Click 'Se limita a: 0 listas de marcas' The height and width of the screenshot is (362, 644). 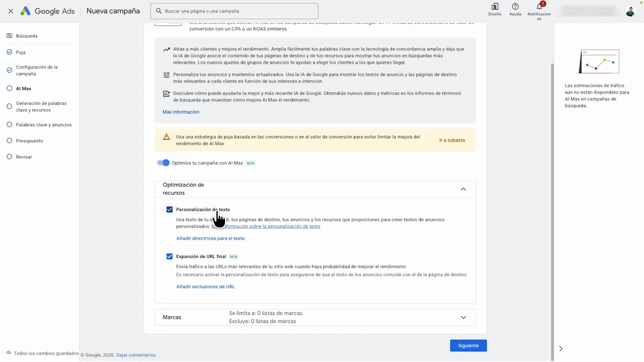[266, 313]
